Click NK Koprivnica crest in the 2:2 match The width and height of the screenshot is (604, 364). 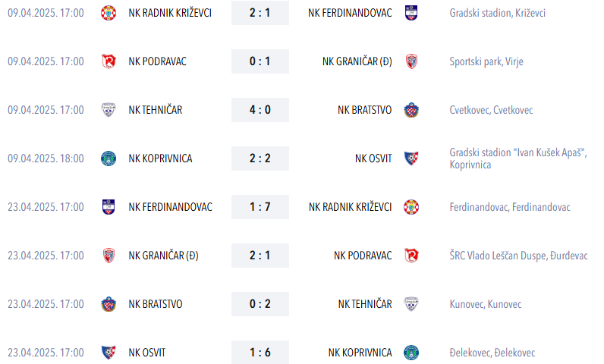click(x=109, y=158)
